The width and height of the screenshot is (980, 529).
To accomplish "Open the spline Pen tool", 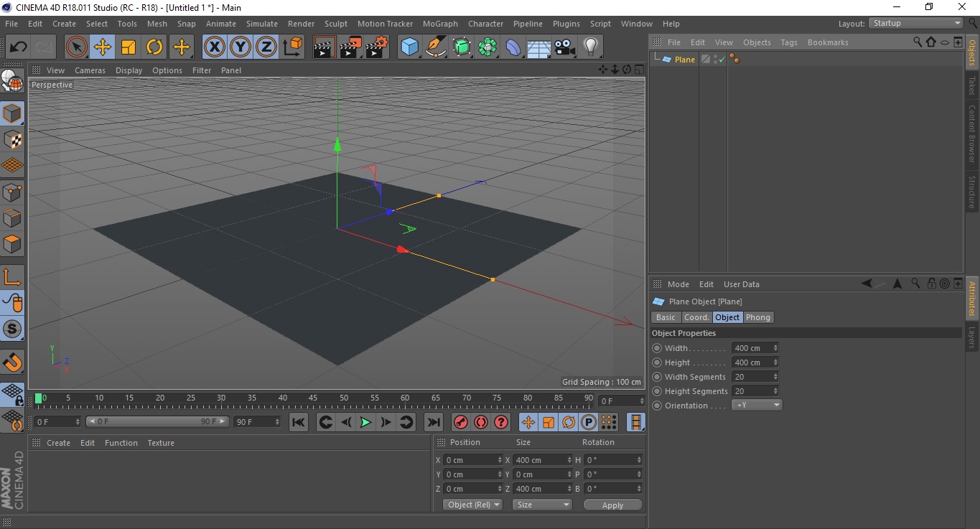I will [x=435, y=47].
